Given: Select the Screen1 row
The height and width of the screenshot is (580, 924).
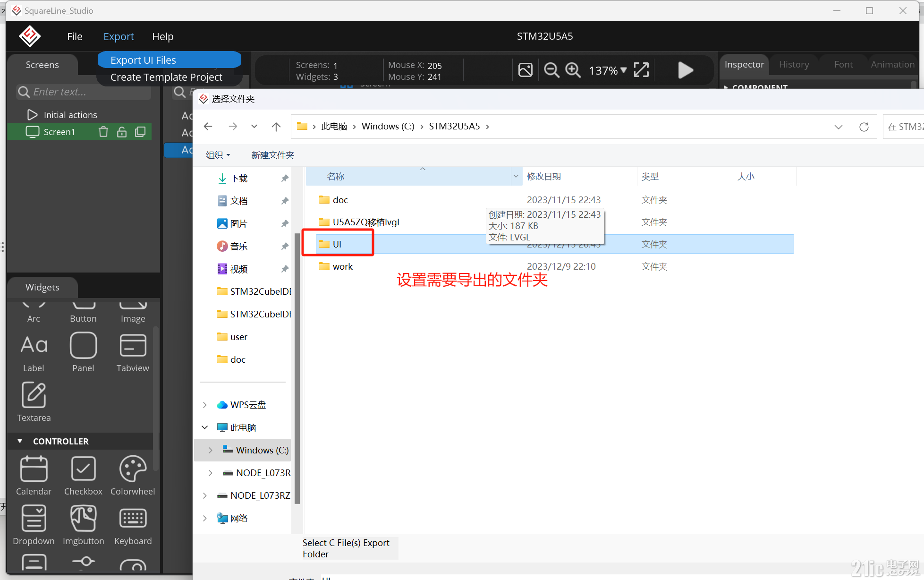Looking at the screenshot, I should pos(79,132).
